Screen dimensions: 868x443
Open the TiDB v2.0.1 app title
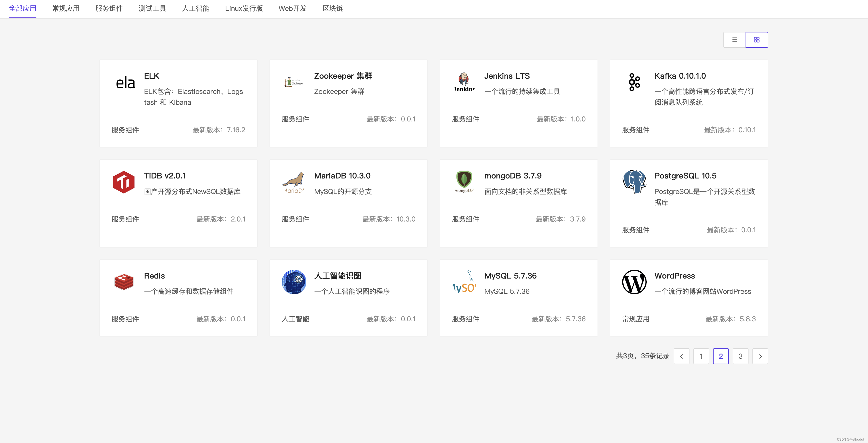tap(165, 176)
